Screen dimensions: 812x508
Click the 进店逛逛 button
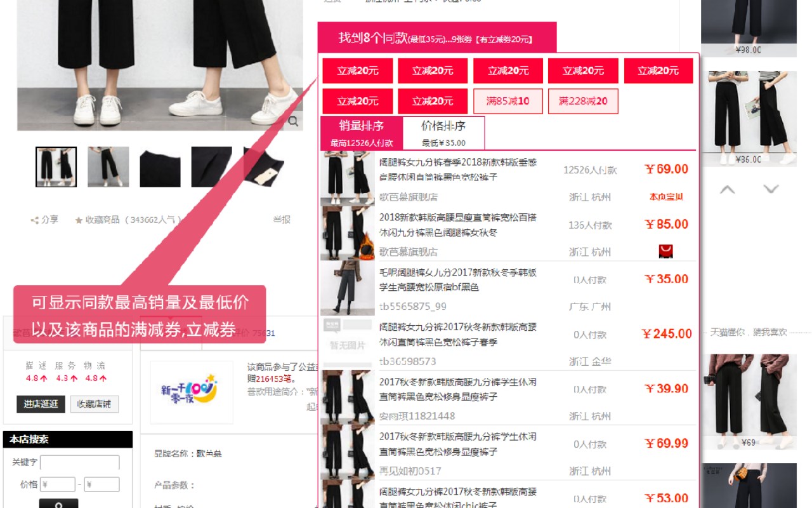(x=41, y=404)
